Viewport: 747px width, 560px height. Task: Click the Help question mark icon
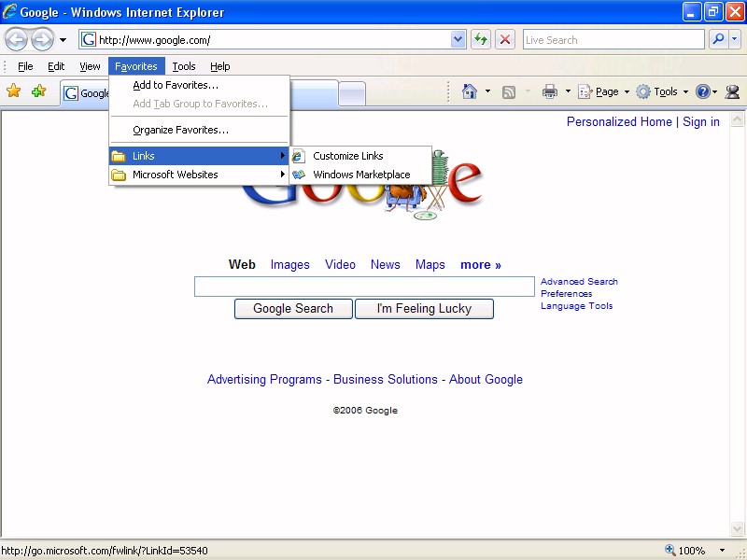coord(703,91)
